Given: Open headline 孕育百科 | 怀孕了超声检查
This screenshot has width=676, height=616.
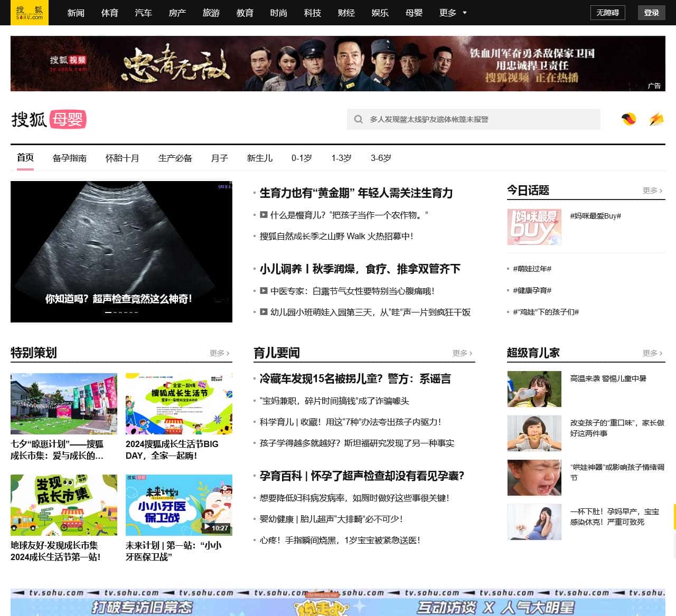Looking at the screenshot, I should click(x=362, y=476).
